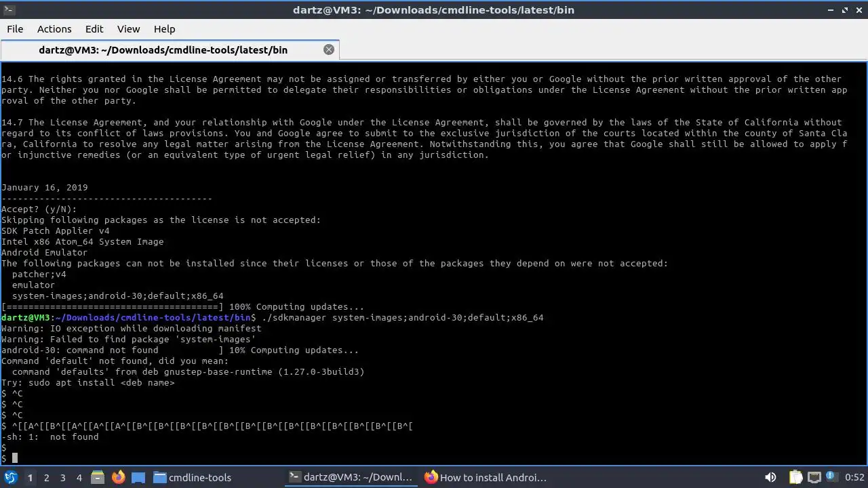
Task: Close the terminal window
Action: pyautogui.click(x=859, y=9)
